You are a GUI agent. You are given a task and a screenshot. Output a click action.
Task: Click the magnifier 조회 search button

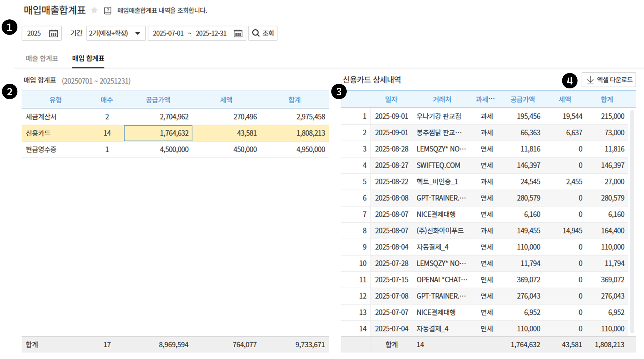coord(262,33)
